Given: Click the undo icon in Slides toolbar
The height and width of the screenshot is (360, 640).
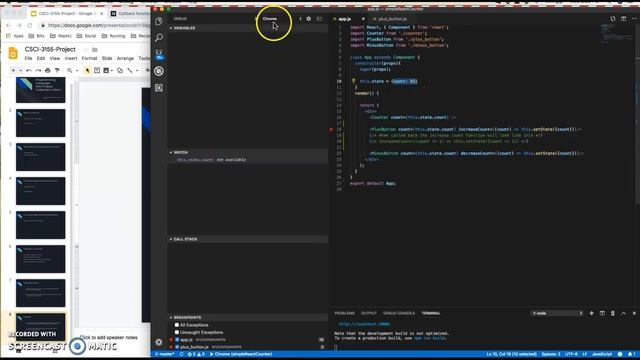Looking at the screenshot, I should pos(29,71).
